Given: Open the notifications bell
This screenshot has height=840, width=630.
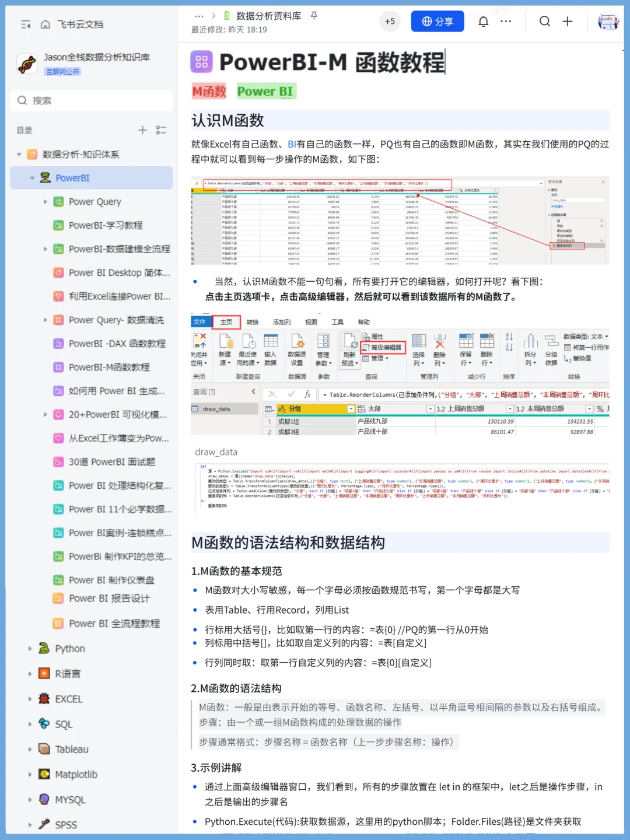Looking at the screenshot, I should (x=484, y=22).
